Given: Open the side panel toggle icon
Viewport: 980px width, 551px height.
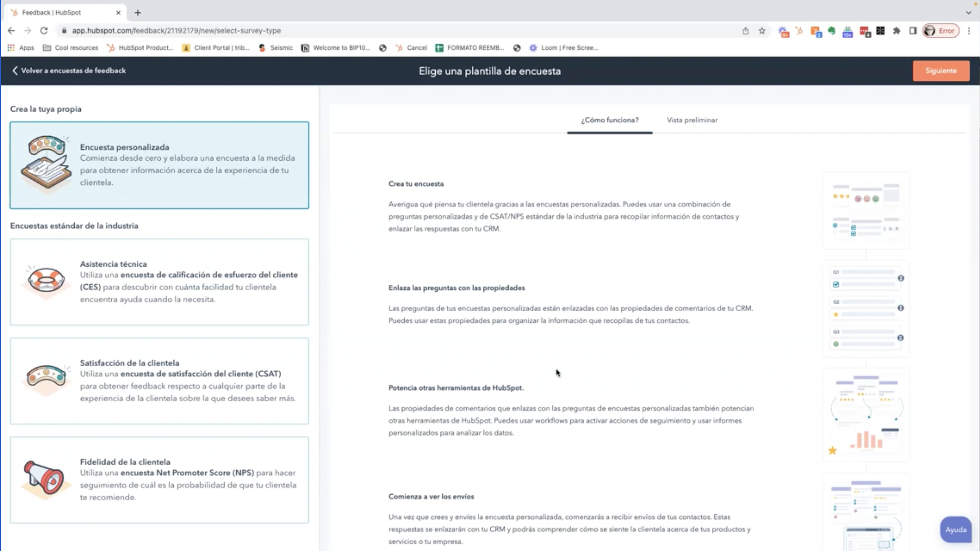Looking at the screenshot, I should click(x=913, y=31).
